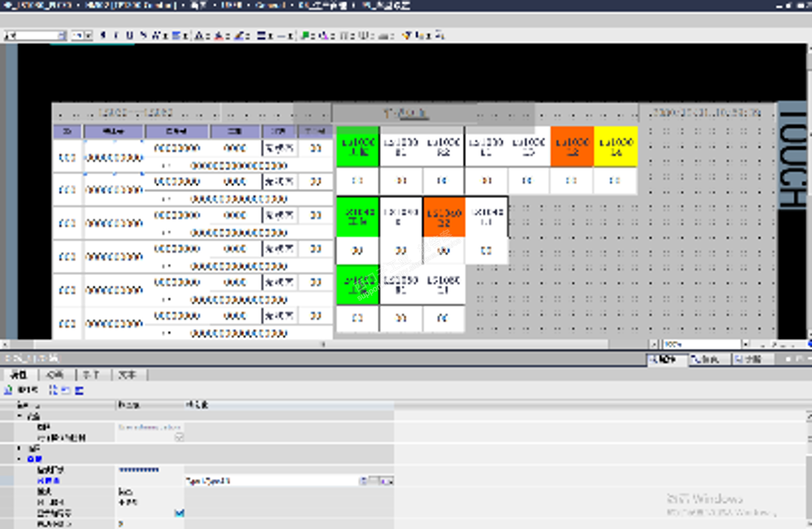This screenshot has height=529, width=812.
Task: Toggle italic text formatting
Action: click(x=116, y=36)
